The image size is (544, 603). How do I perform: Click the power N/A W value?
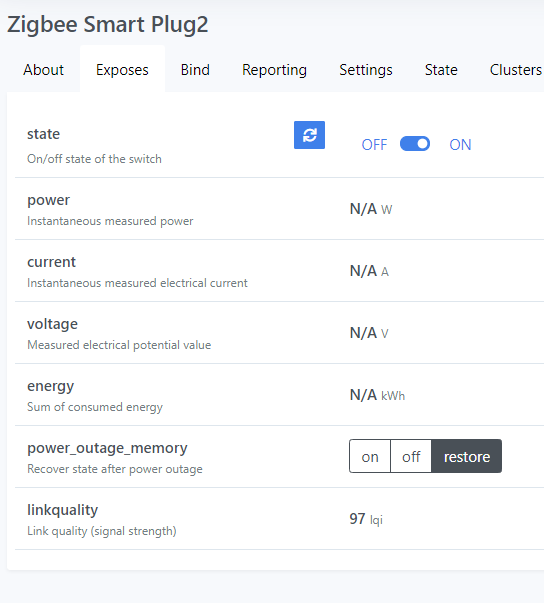(371, 209)
